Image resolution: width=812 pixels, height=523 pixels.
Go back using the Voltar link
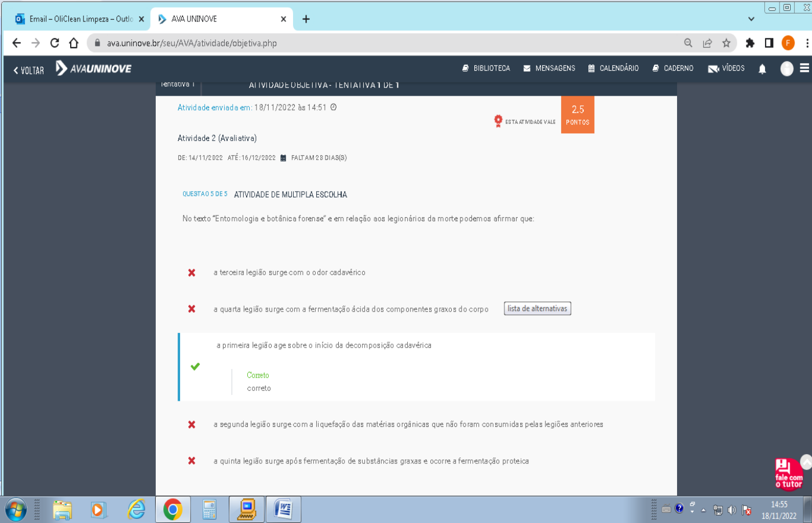[x=29, y=70]
